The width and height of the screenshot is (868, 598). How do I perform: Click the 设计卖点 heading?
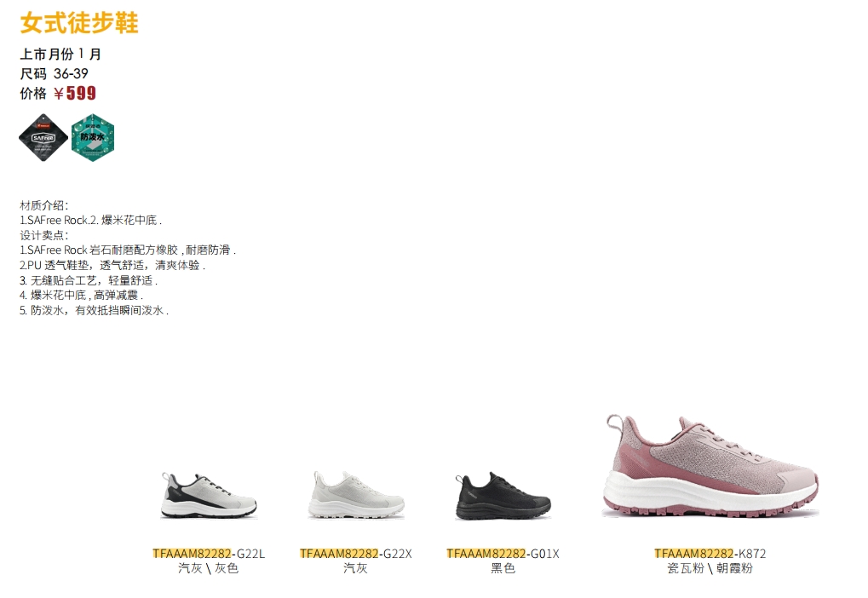43,235
